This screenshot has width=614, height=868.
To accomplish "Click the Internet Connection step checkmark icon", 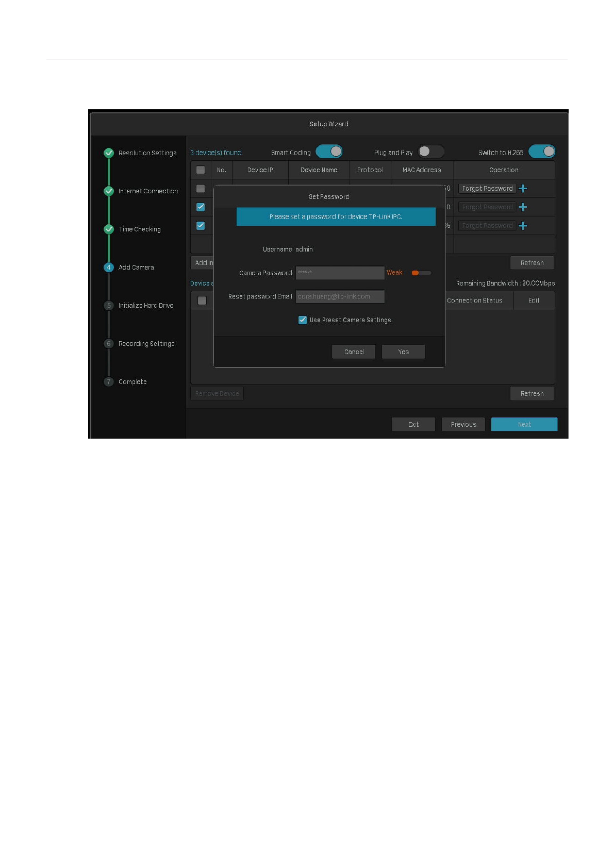I will pyautogui.click(x=109, y=191).
